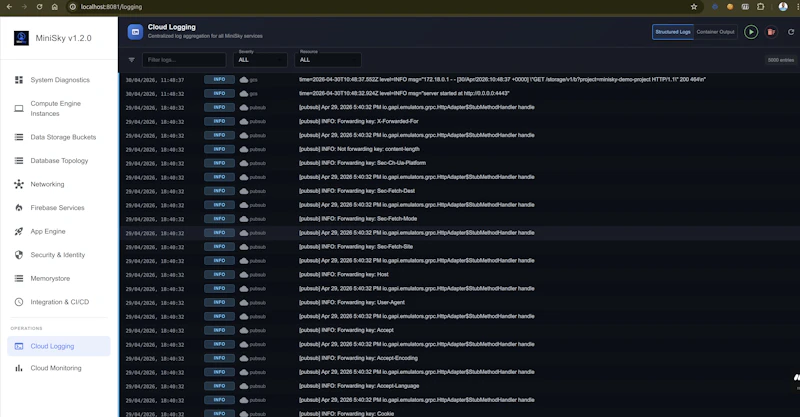Click the MiniSky logo icon
Image resolution: width=800 pixels, height=417 pixels.
click(21, 38)
